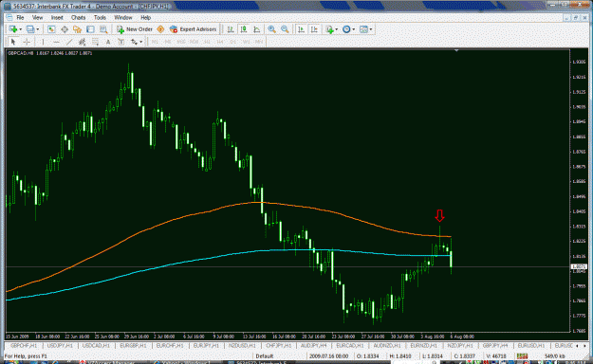
Task: Select the crosshair tool
Action: pyautogui.click(x=27, y=42)
